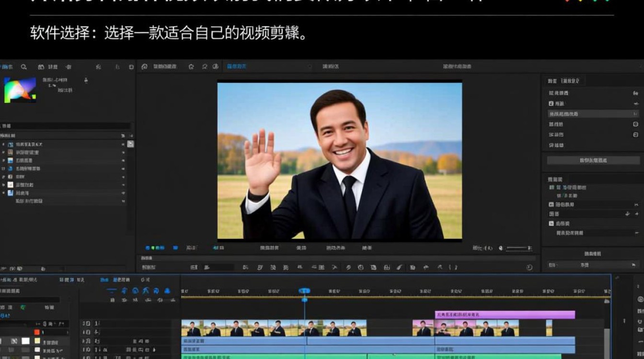Open the dropdown at bottom of right panel

(593, 264)
